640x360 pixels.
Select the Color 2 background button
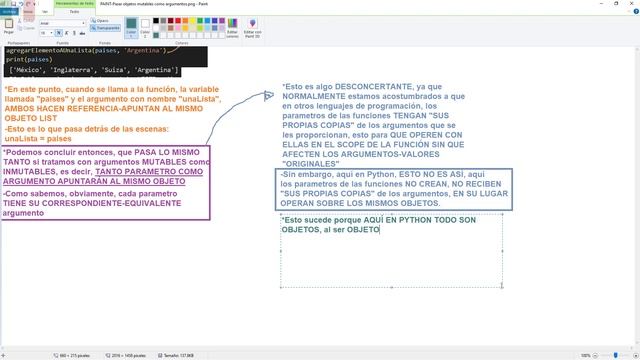tap(145, 28)
